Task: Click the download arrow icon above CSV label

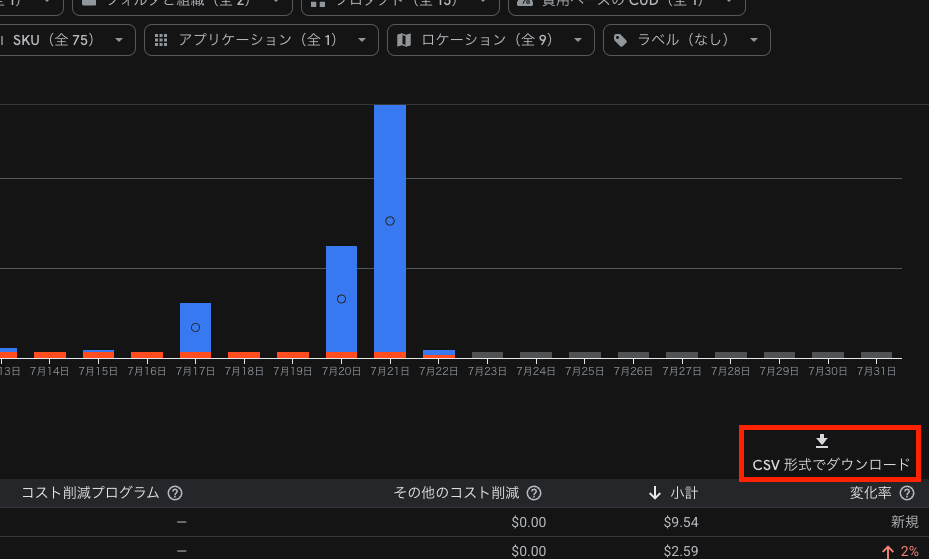Action: pyautogui.click(x=822, y=441)
